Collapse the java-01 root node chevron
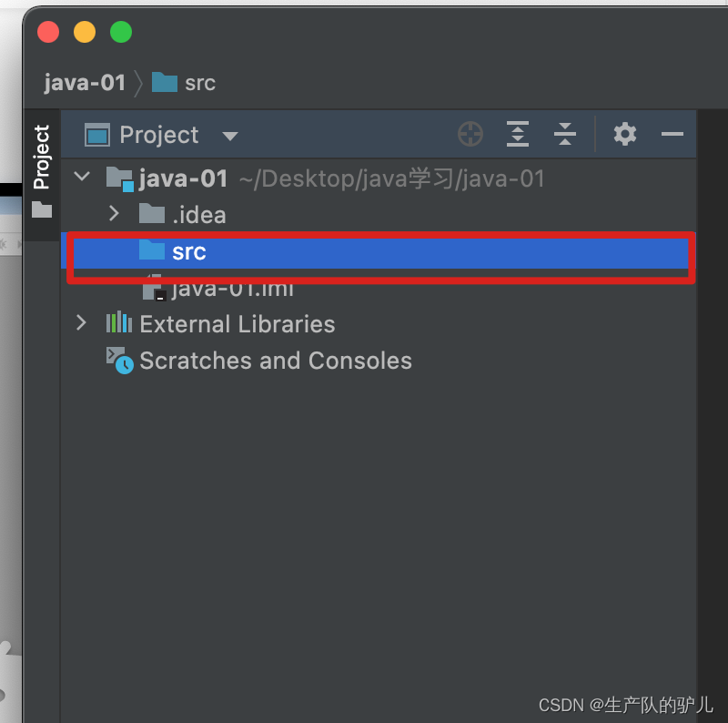This screenshot has height=723, width=728. click(x=82, y=177)
